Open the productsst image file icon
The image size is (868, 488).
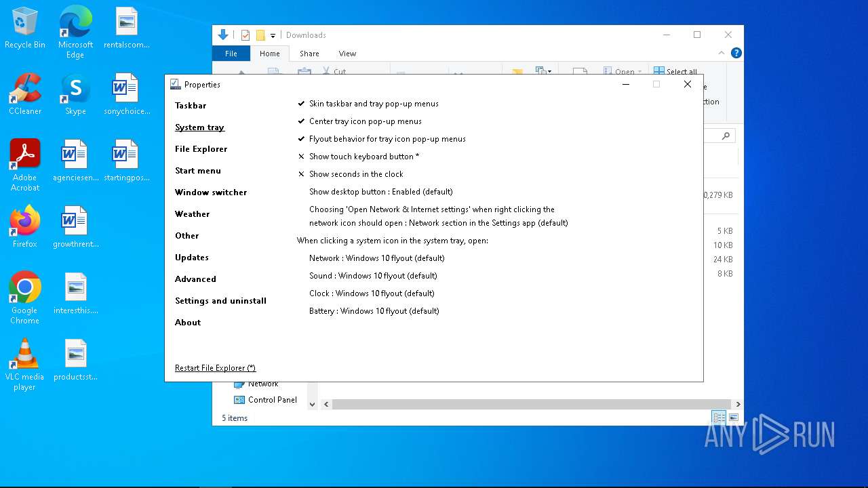(75, 360)
